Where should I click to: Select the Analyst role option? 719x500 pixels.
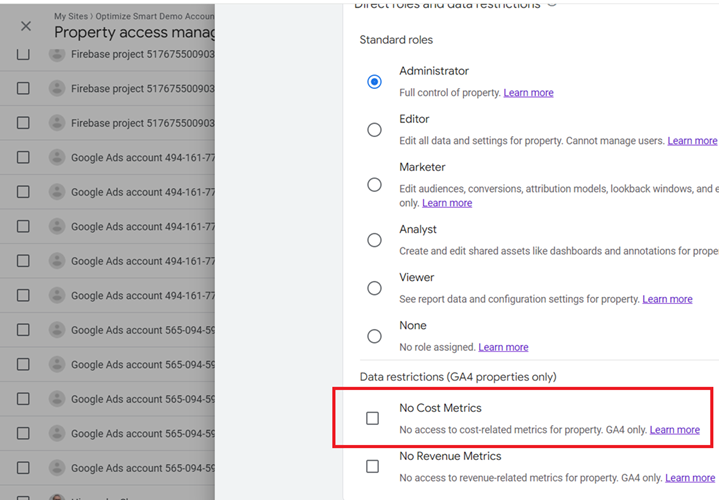(374, 240)
